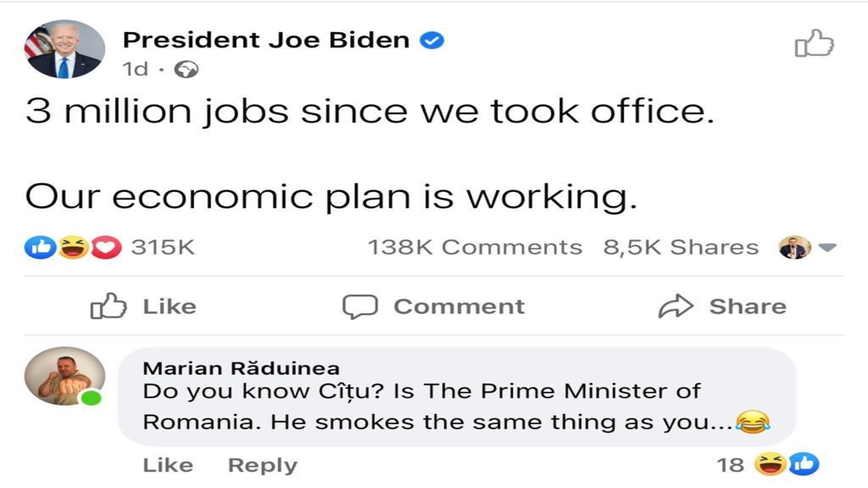Like Marian Răduinea's comment

(168, 465)
